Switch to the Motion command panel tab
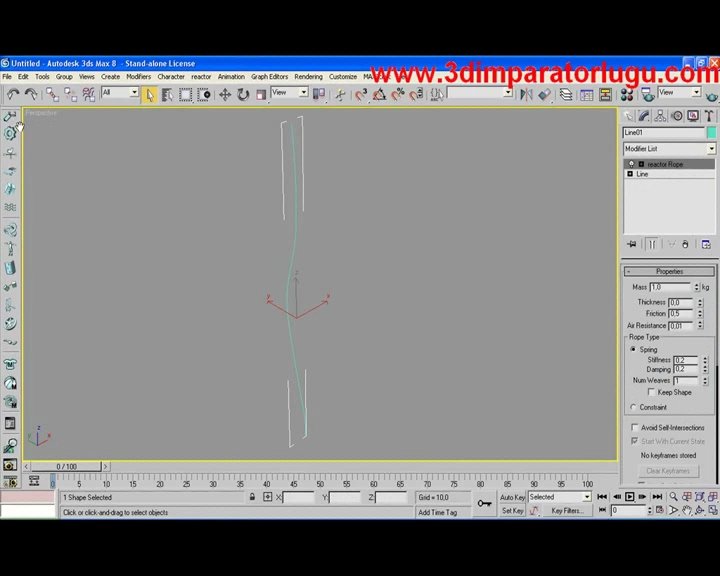The width and height of the screenshot is (720, 576). 677,116
